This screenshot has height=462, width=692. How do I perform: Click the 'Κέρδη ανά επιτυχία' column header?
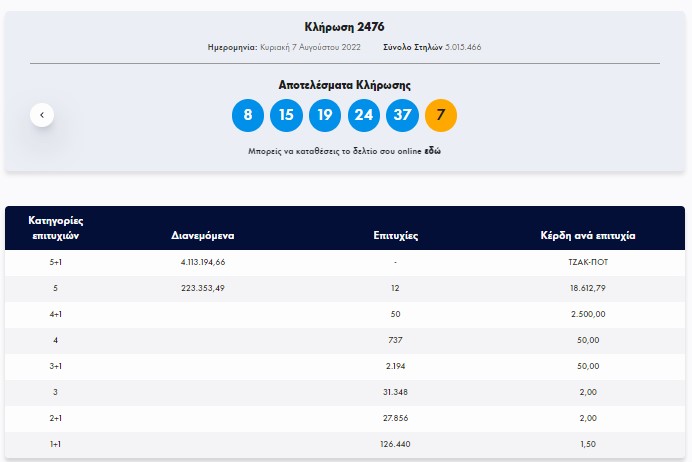tap(588, 236)
